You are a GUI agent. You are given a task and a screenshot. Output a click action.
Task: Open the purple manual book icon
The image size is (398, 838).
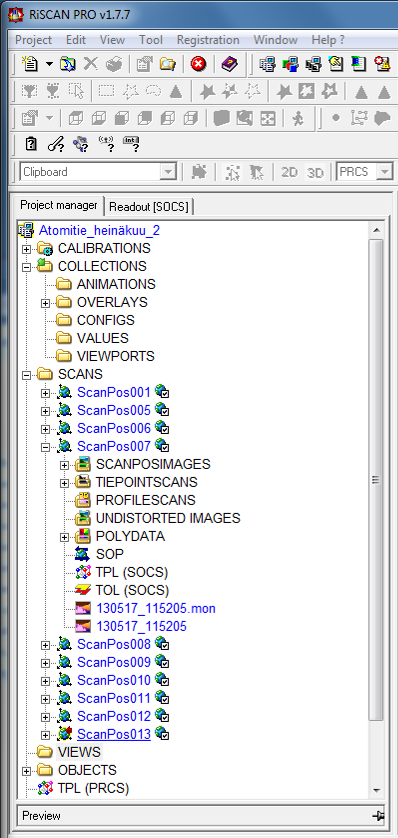(230, 64)
